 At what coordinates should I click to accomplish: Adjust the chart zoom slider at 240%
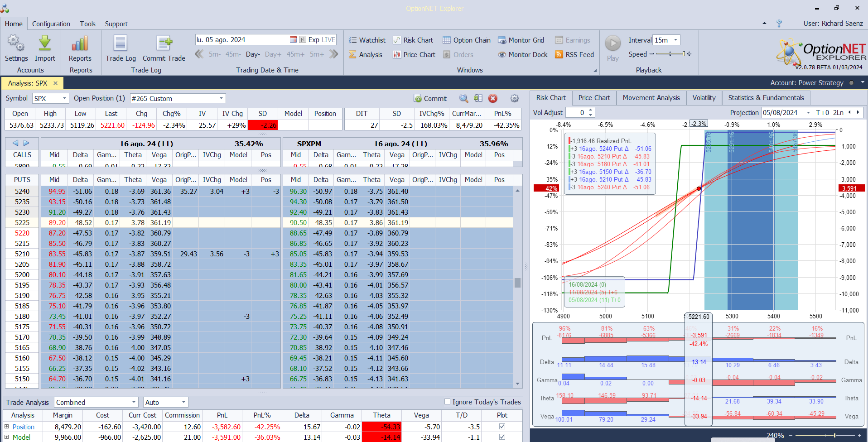tap(825, 435)
